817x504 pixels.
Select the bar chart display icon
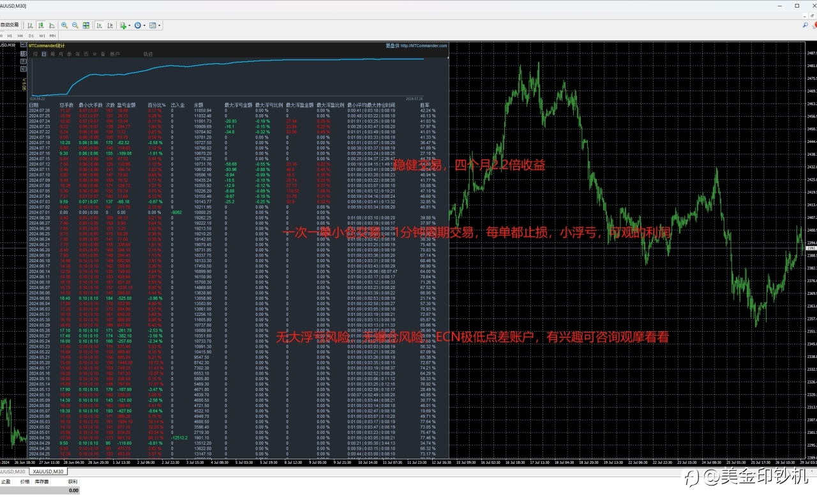pos(30,26)
